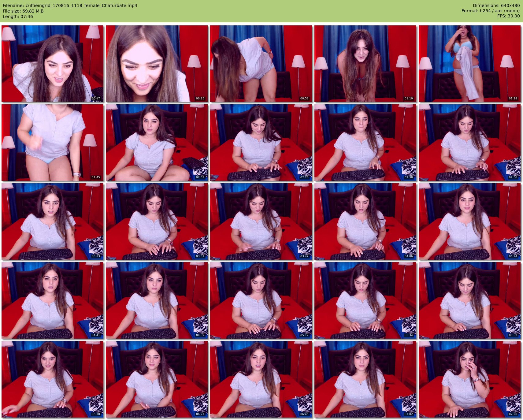Click the thumbnail marked 02:03

coord(157,143)
